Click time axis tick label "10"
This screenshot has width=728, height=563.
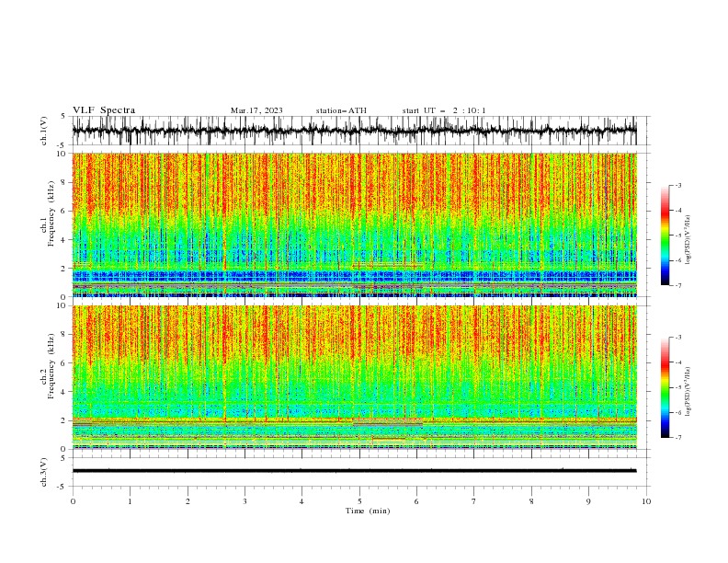click(646, 501)
